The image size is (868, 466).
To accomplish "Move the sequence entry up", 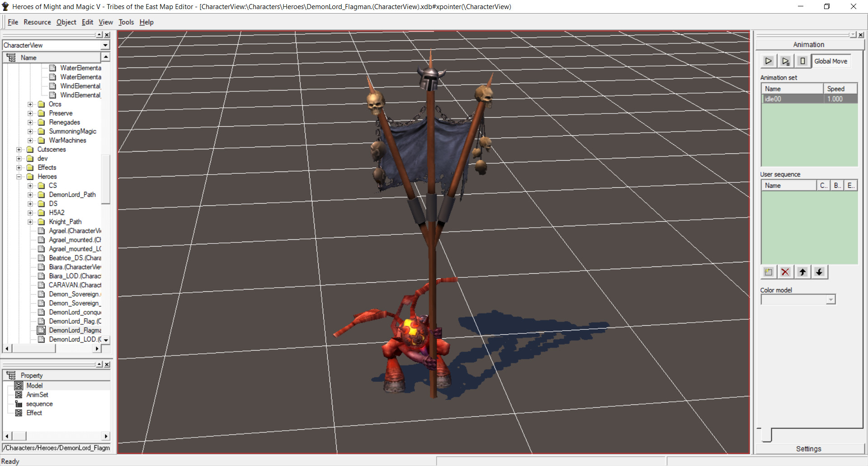I will [802, 272].
